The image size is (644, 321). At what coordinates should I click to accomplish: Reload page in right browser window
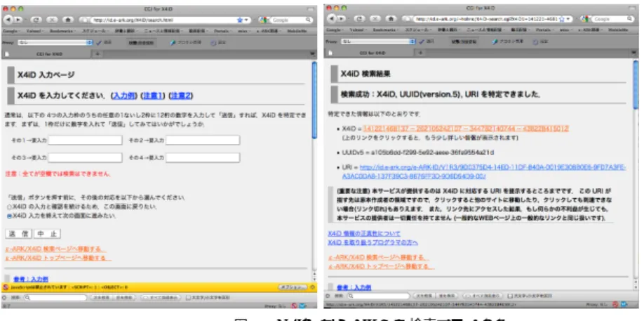pyautogui.click(x=359, y=19)
